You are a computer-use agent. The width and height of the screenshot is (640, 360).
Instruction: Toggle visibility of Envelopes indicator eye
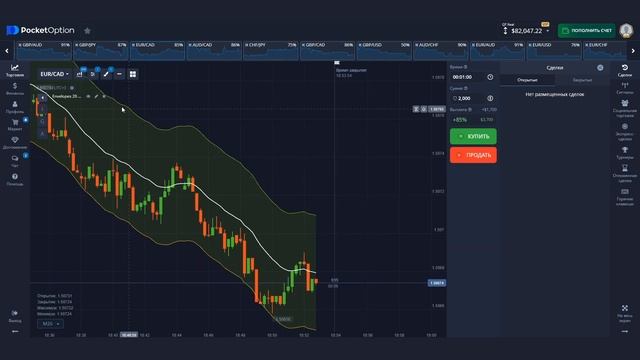pyautogui.click(x=88, y=96)
